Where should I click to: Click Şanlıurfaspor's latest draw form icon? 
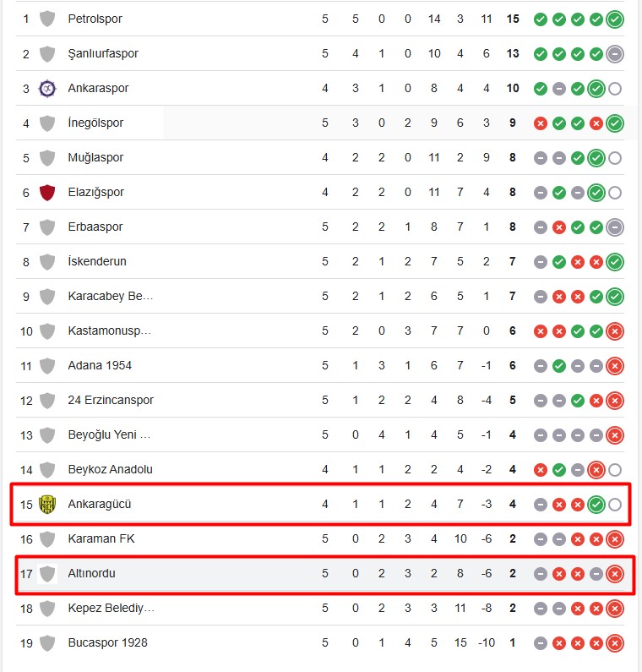615,54
